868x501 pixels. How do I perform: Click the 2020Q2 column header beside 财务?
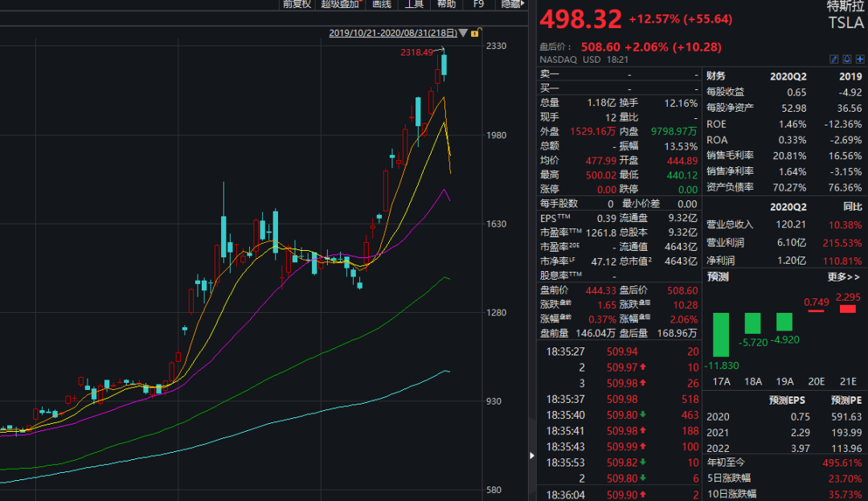(788, 76)
